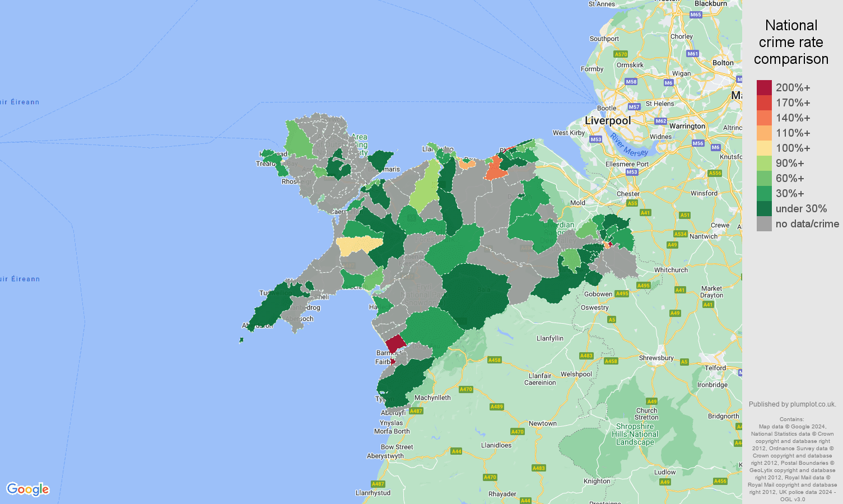Click the Shropshire Hills National Landscape label
The image size is (843, 504).
coord(635,434)
